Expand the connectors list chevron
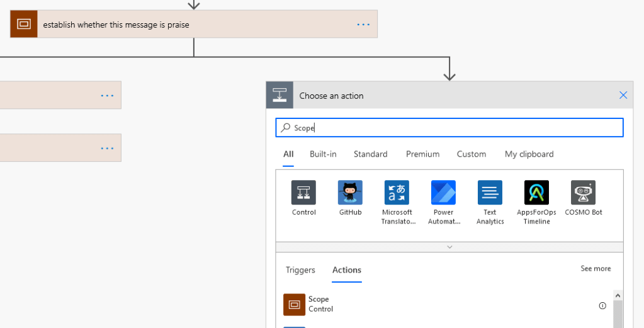644x328 pixels. point(449,247)
